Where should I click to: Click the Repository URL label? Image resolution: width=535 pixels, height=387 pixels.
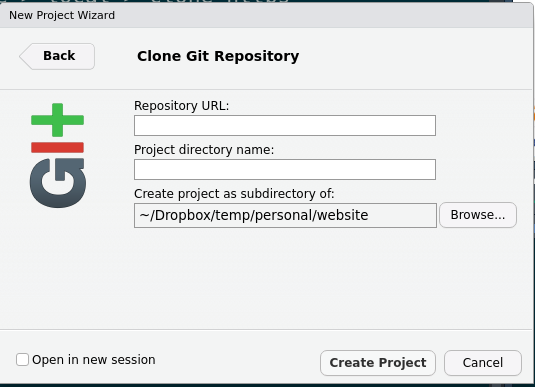(182, 106)
